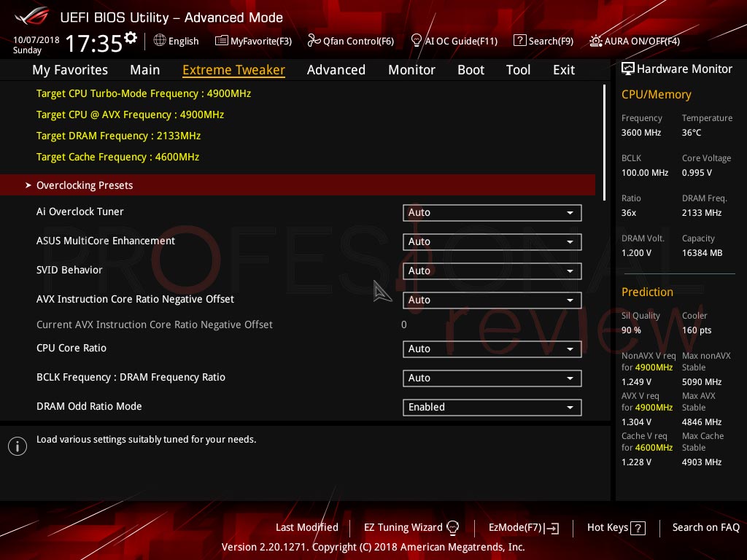
Task: Click the Prediction heading in Hardware Monitor
Action: tap(647, 292)
